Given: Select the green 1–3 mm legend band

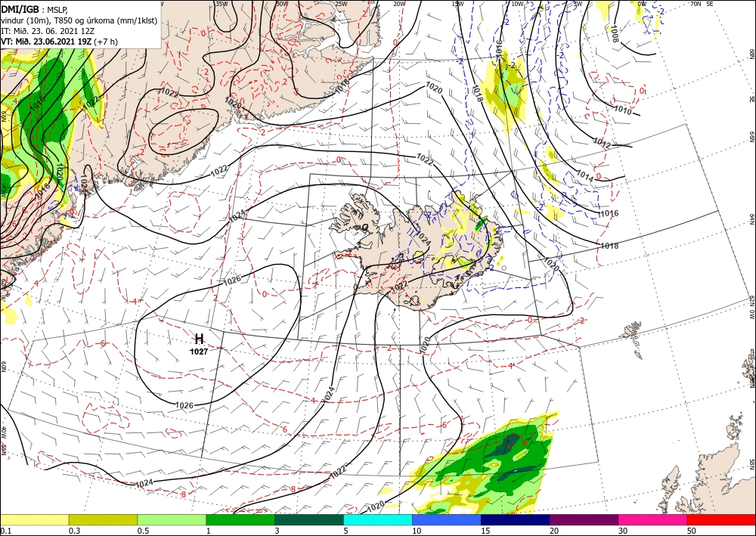Looking at the screenshot, I should [240, 519].
